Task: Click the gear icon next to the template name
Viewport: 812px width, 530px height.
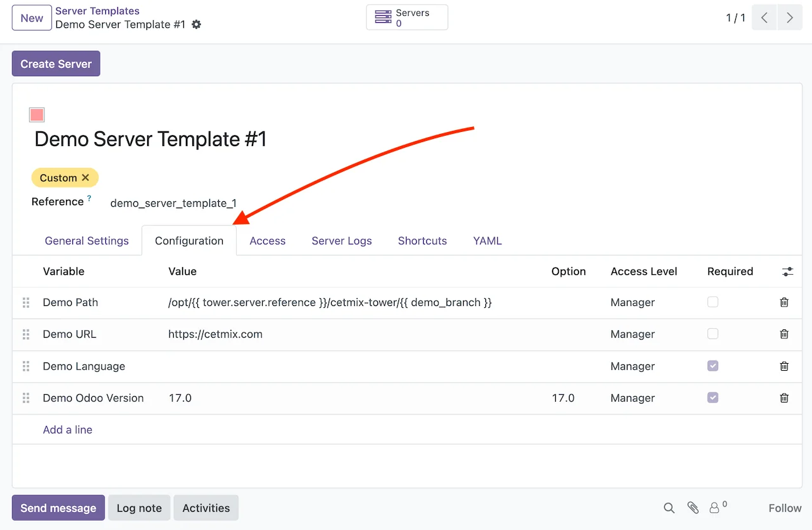Action: [197, 25]
